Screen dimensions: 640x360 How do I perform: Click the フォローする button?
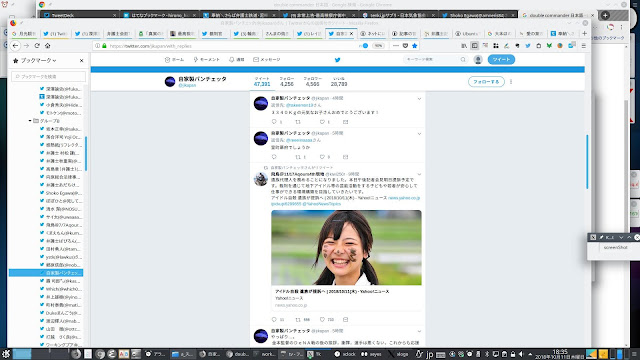486,82
